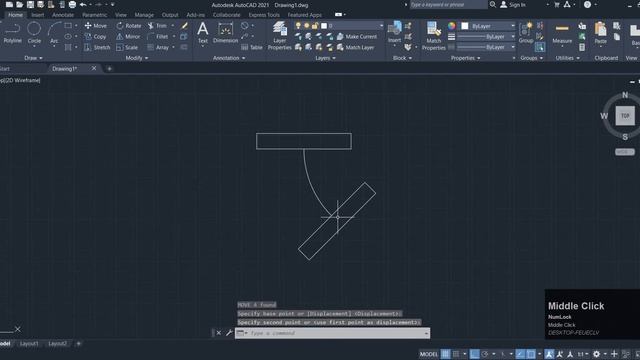Open Layer Properties manager
Screen dimensions: 640x360
tap(280, 36)
